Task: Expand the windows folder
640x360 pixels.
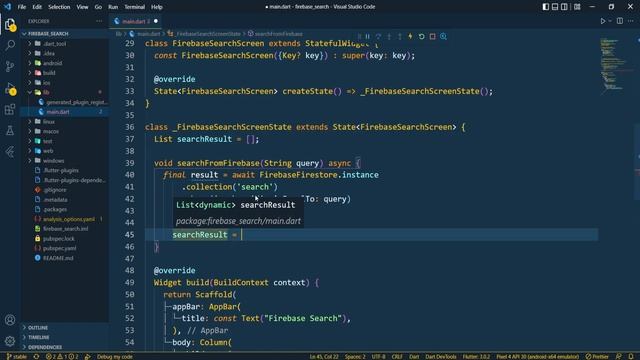Action: pyautogui.click(x=65, y=161)
